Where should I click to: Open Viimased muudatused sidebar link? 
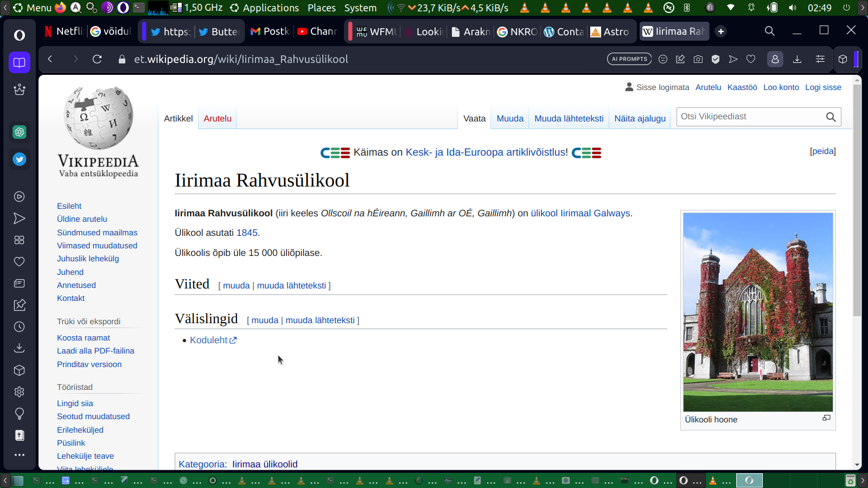[x=97, y=246]
